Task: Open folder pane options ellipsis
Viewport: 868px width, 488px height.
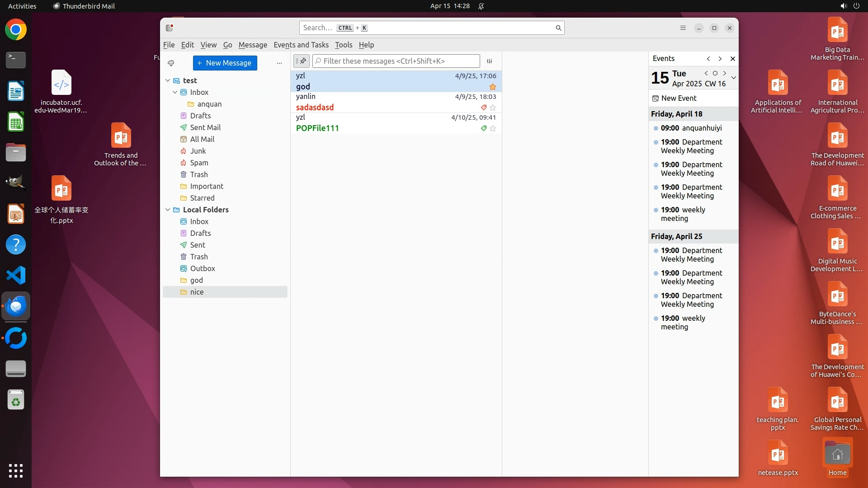Action: pos(279,63)
